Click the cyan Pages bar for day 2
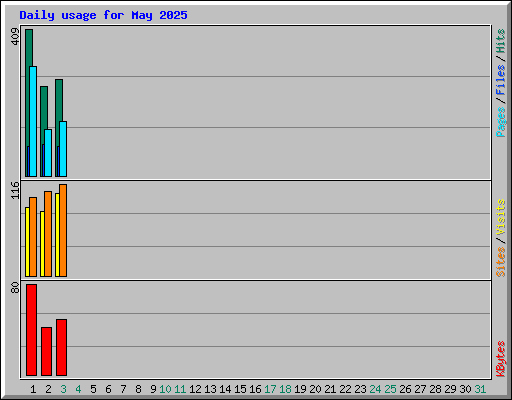 click(x=48, y=153)
